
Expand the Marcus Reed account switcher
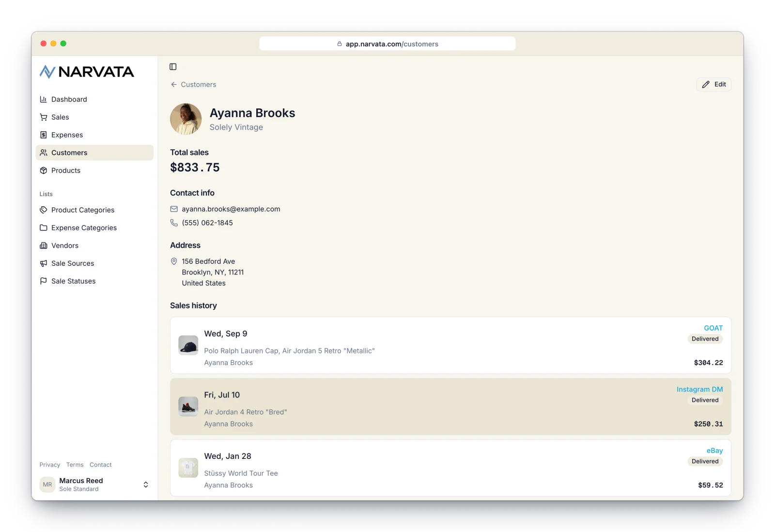pyautogui.click(x=94, y=485)
